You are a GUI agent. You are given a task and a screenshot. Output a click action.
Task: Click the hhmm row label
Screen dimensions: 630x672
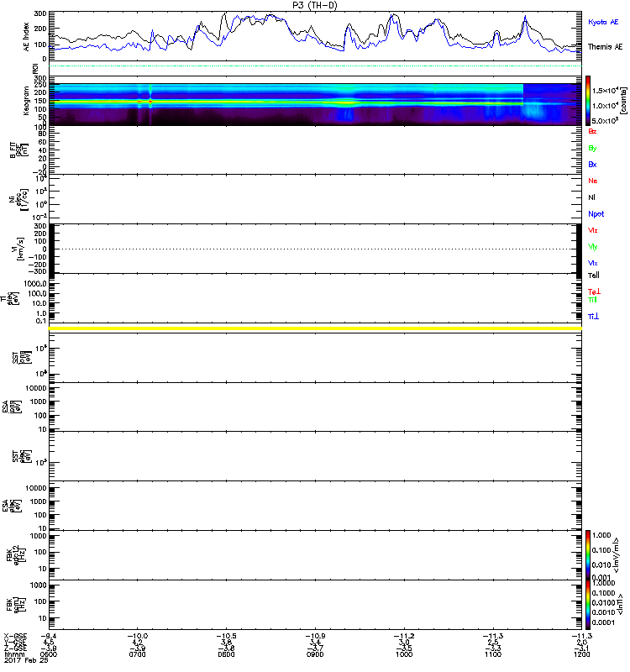13,655
